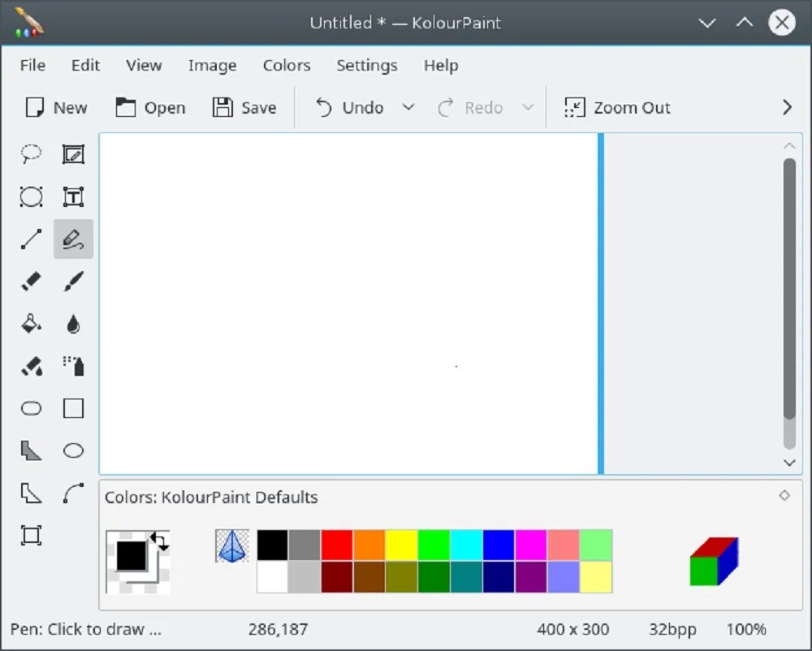
Task: Select the Flood Fill bucket tool
Action: (x=31, y=324)
